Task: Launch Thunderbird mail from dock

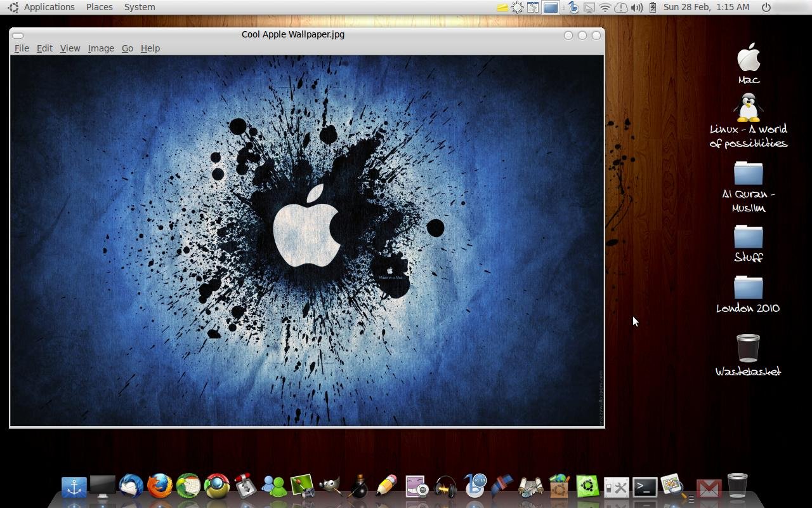Action: point(131,486)
